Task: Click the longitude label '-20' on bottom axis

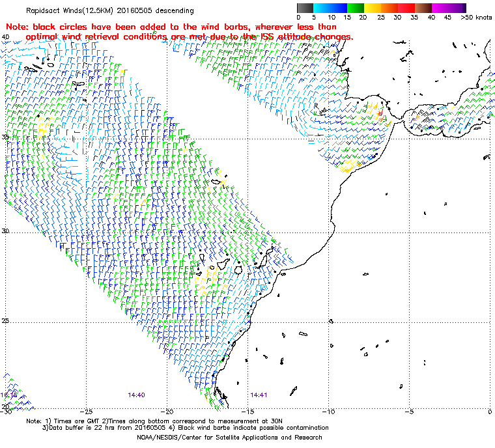Action: (x=167, y=412)
